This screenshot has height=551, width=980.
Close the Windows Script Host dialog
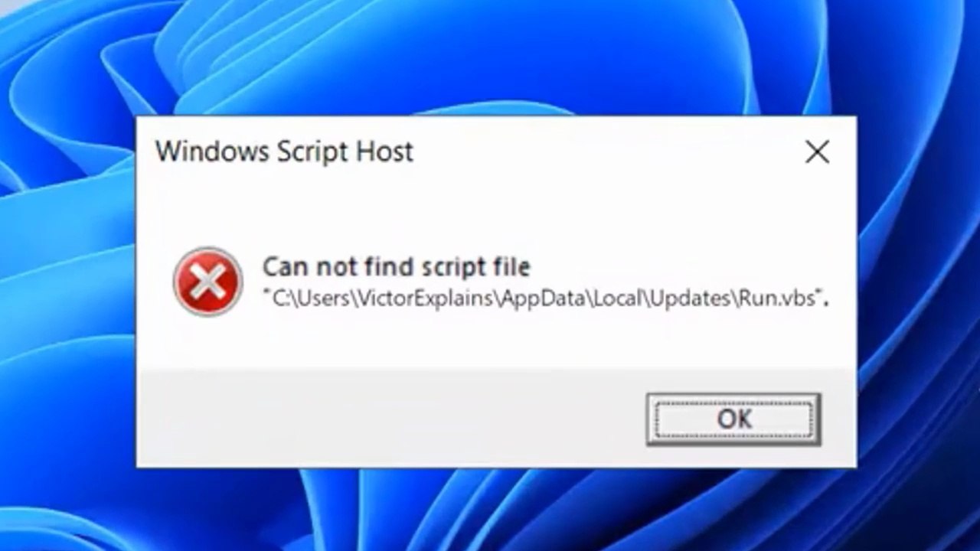point(817,152)
